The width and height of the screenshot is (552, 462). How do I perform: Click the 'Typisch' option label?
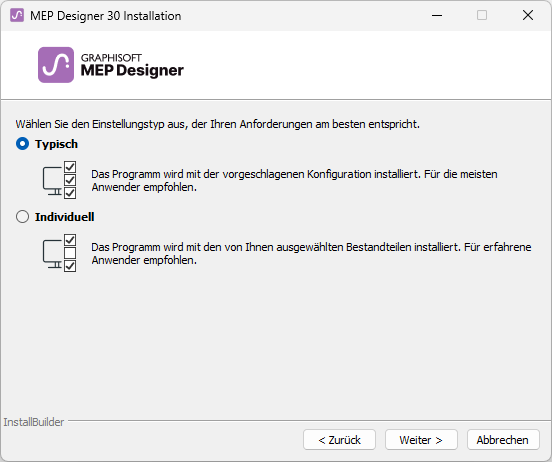pos(56,144)
